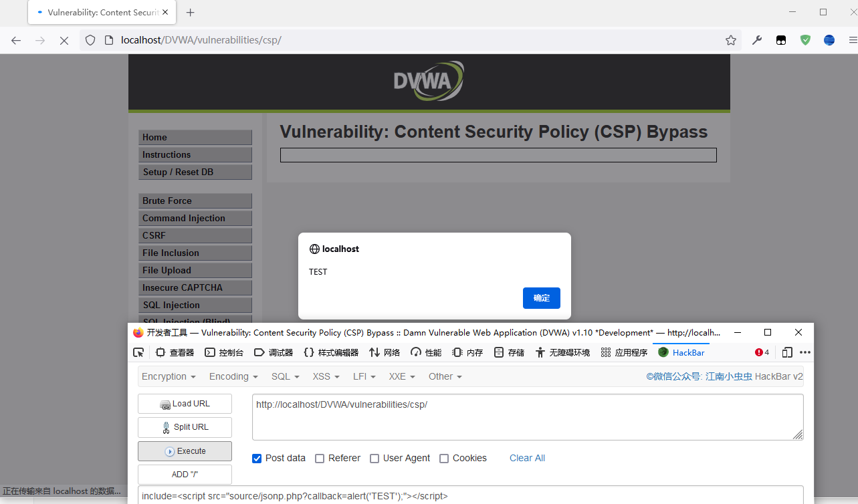Click the HackBar URL text area
Screen dimensions: 858x504
pyautogui.click(x=528, y=417)
